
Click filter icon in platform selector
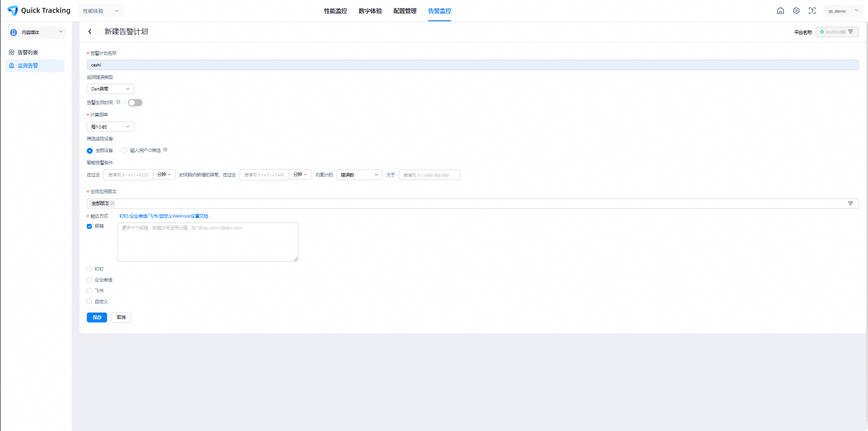pyautogui.click(x=851, y=32)
